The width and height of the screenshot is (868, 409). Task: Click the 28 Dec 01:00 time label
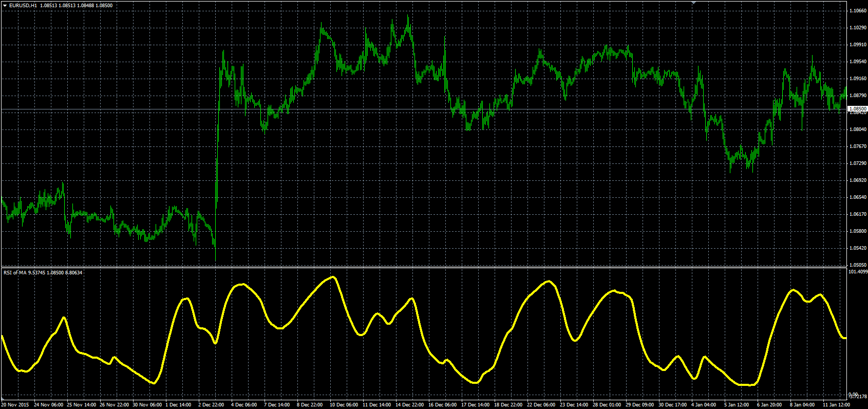(607, 405)
